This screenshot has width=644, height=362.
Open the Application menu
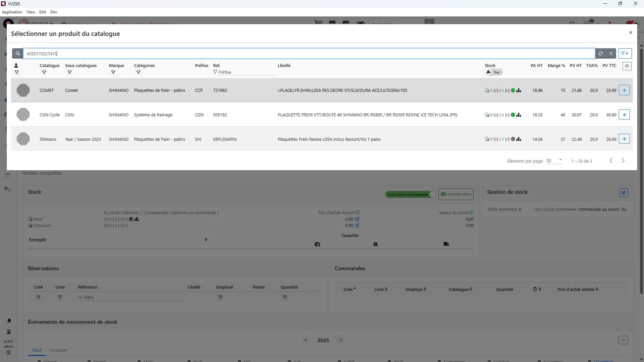coord(12,12)
